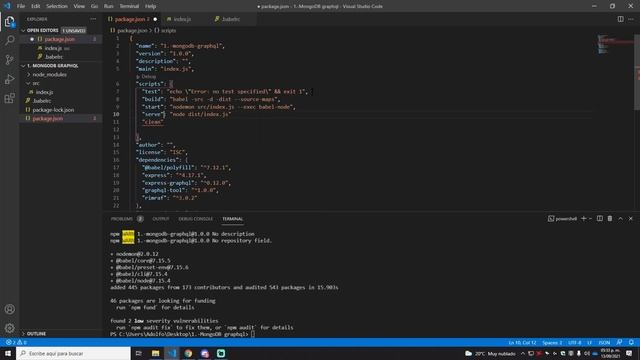Close the terminal panel
This screenshot has height=360, width=640.
pyautogui.click(x=631, y=218)
